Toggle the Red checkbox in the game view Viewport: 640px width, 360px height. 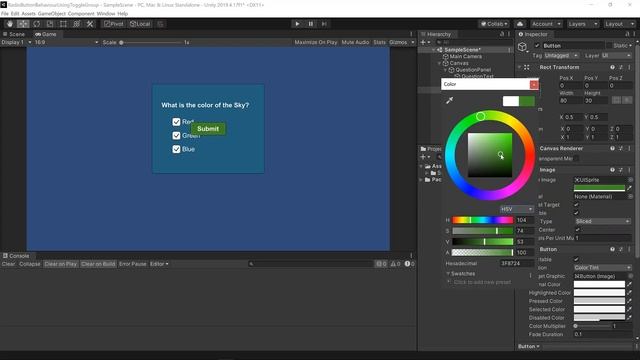[176, 122]
